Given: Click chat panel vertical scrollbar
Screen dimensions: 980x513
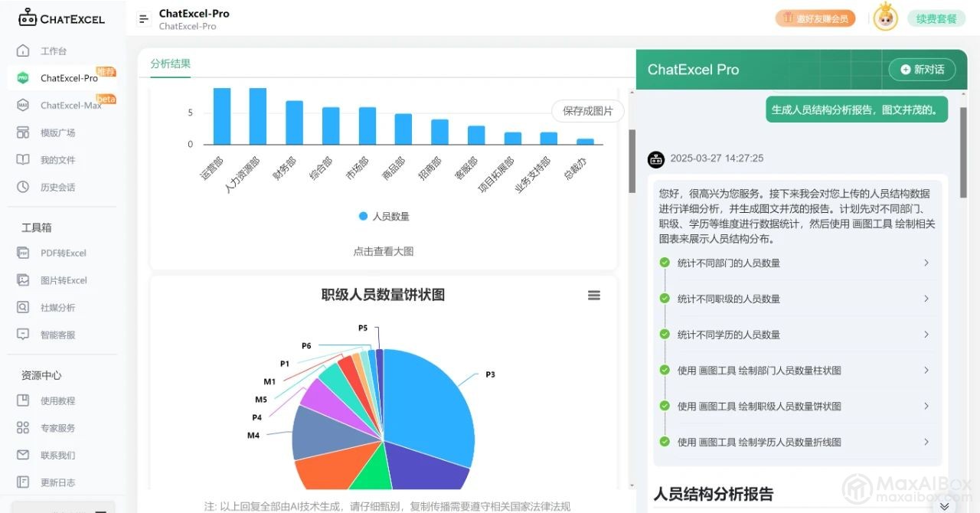Looking at the screenshot, I should point(963,153).
